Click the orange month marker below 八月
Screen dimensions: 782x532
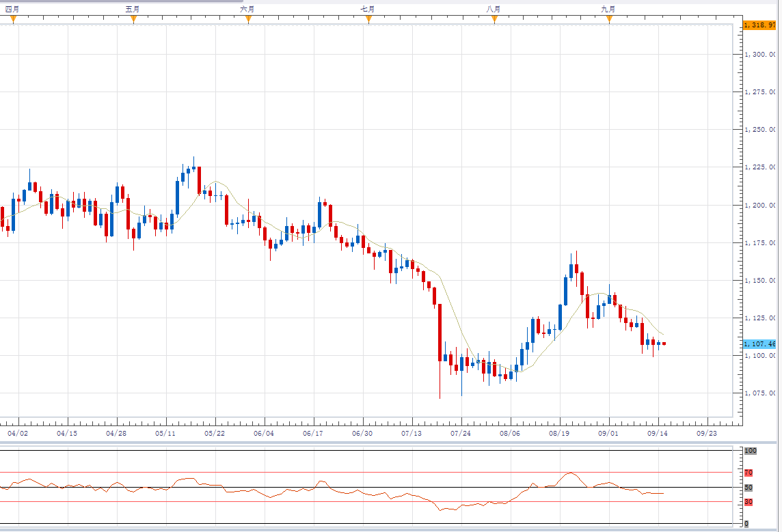(x=494, y=19)
